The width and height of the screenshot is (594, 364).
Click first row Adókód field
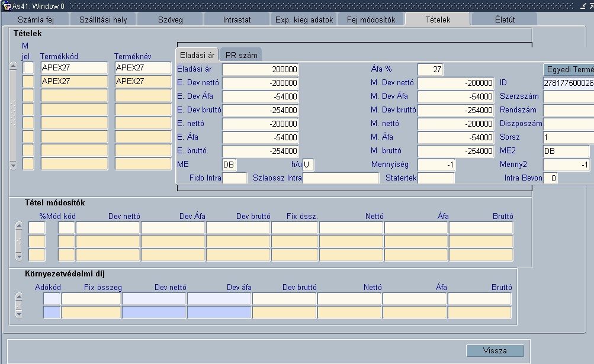pyautogui.click(x=52, y=299)
